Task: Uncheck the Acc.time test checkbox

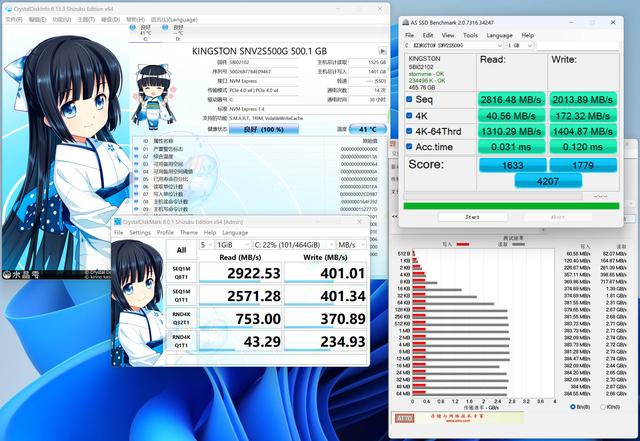Action: coord(409,146)
